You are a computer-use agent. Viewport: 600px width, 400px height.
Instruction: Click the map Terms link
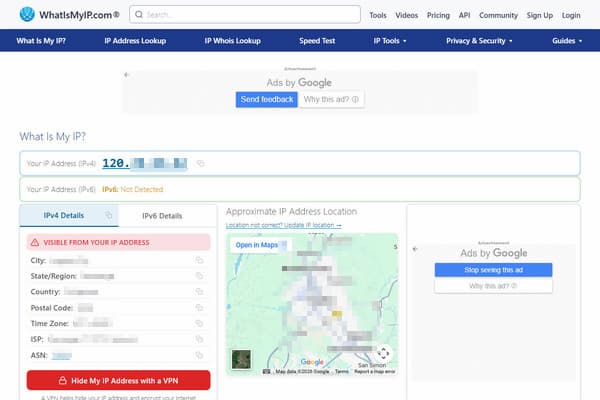coord(341,371)
